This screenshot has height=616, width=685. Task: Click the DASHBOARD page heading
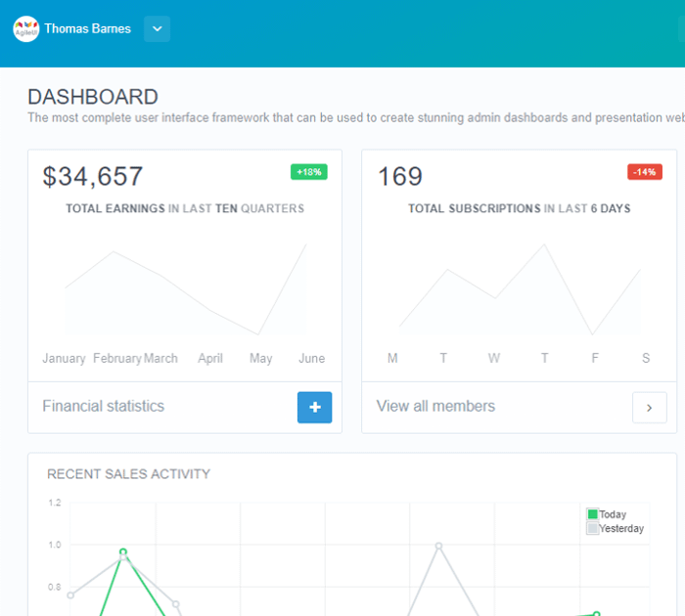tap(93, 97)
